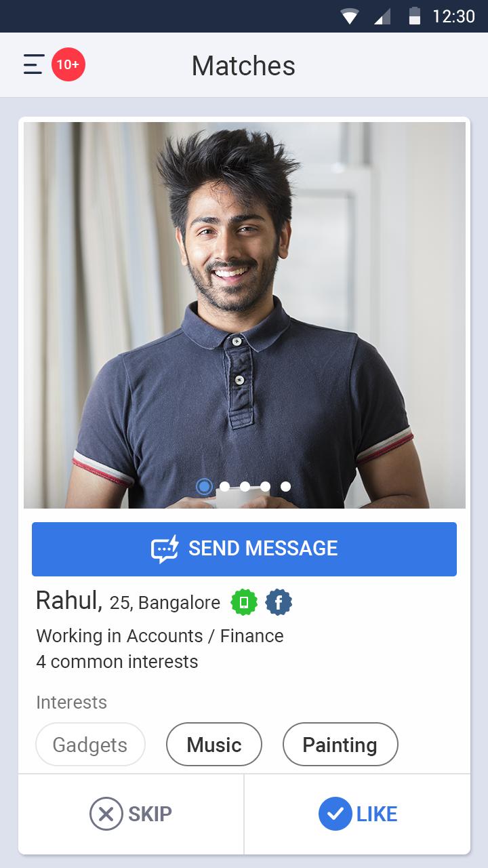
Task: Tap the Facebook verified badge
Action: pos(279,602)
